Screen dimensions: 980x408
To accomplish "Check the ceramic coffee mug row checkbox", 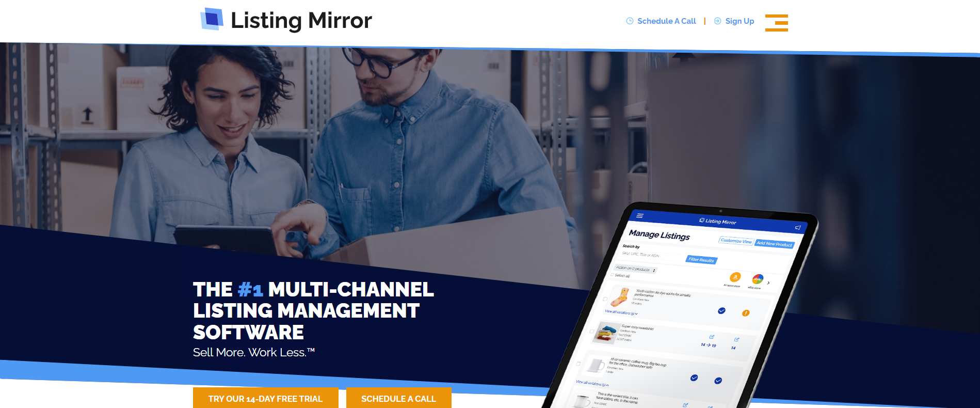I will click(x=579, y=364).
